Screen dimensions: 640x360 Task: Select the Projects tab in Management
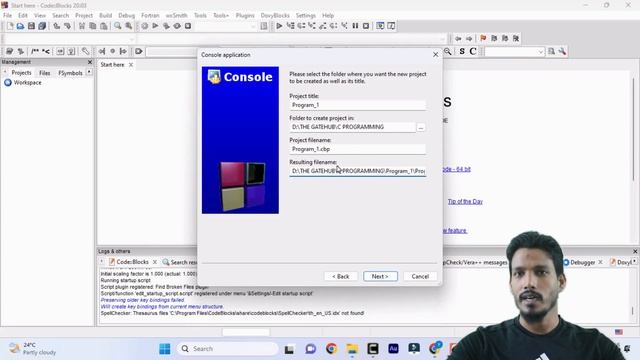[x=21, y=73]
